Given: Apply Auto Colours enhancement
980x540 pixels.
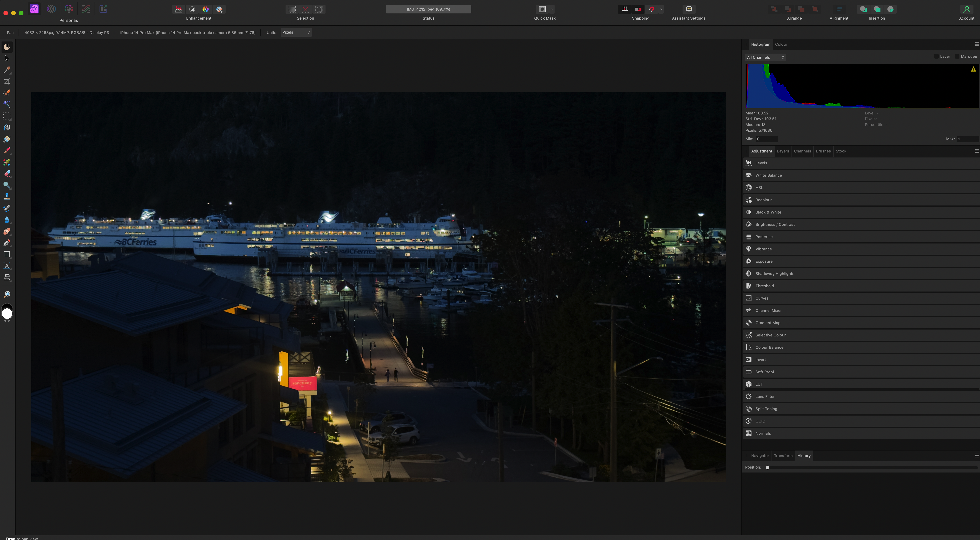Looking at the screenshot, I should (205, 9).
